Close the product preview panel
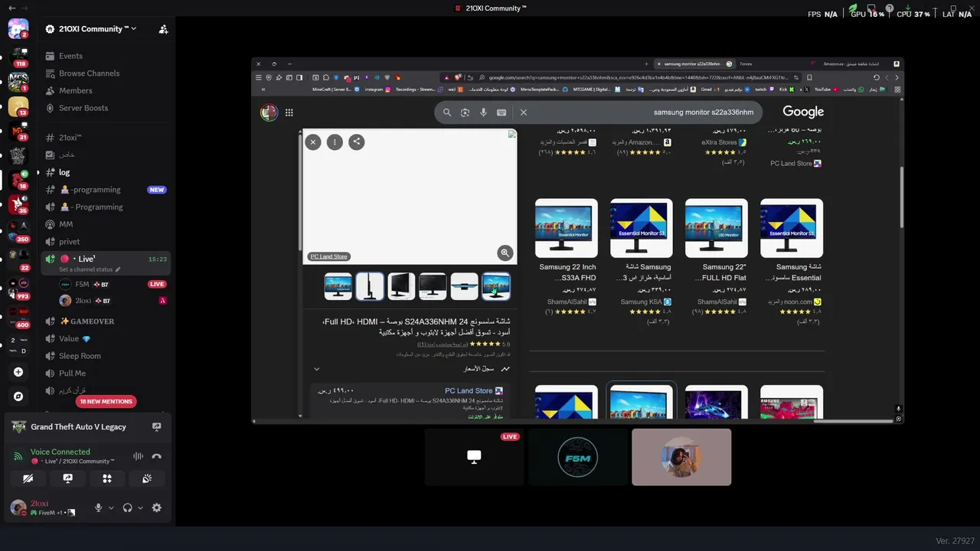The height and width of the screenshot is (551, 980). tap(312, 142)
